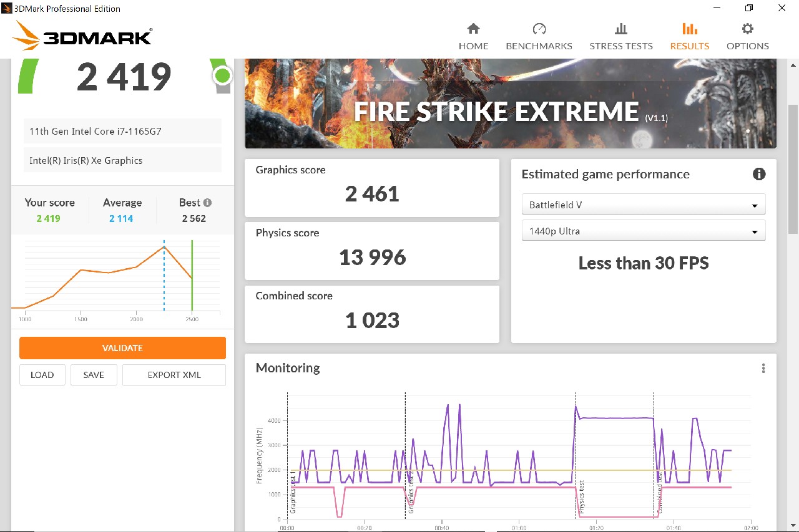
Task: Click the Estimated game performance info icon
Action: coord(759,174)
